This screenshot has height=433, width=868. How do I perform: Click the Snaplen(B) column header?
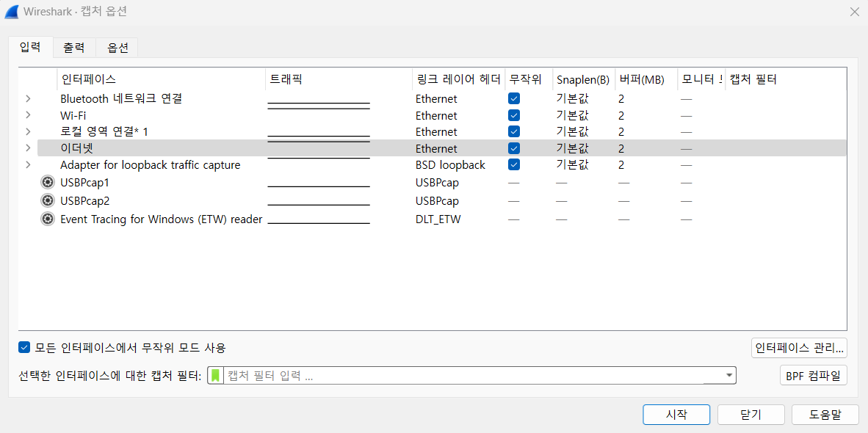point(584,79)
